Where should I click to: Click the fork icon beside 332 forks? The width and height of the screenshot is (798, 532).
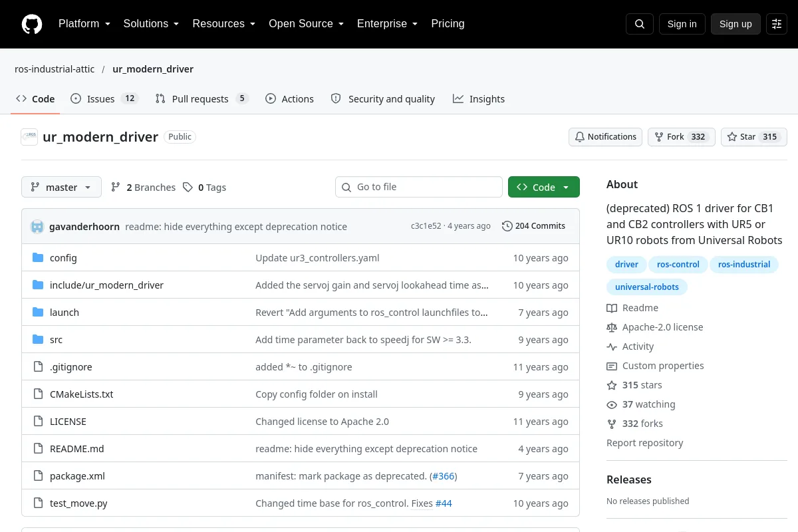click(x=612, y=424)
